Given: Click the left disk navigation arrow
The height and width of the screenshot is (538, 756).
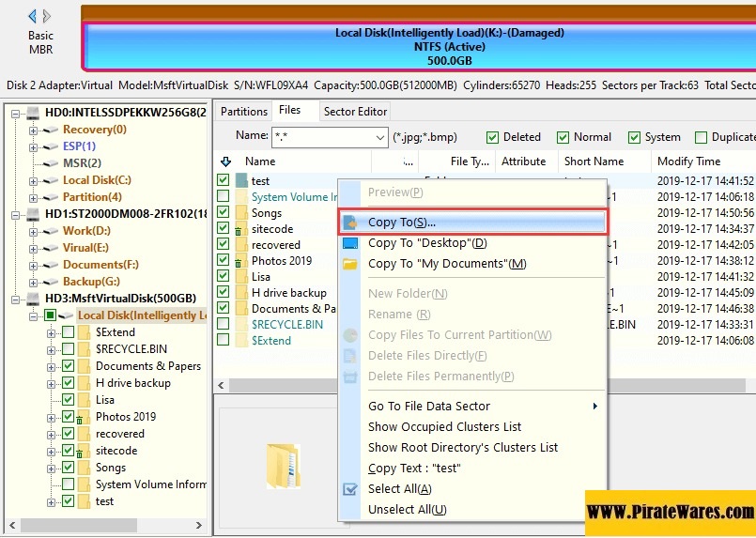Looking at the screenshot, I should [33, 16].
